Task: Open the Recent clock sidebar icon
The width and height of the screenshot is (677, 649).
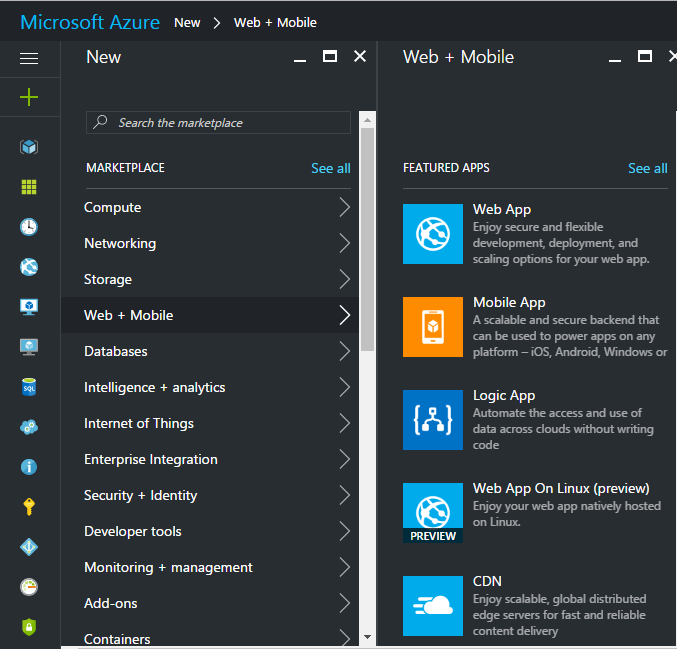Action: point(29,227)
